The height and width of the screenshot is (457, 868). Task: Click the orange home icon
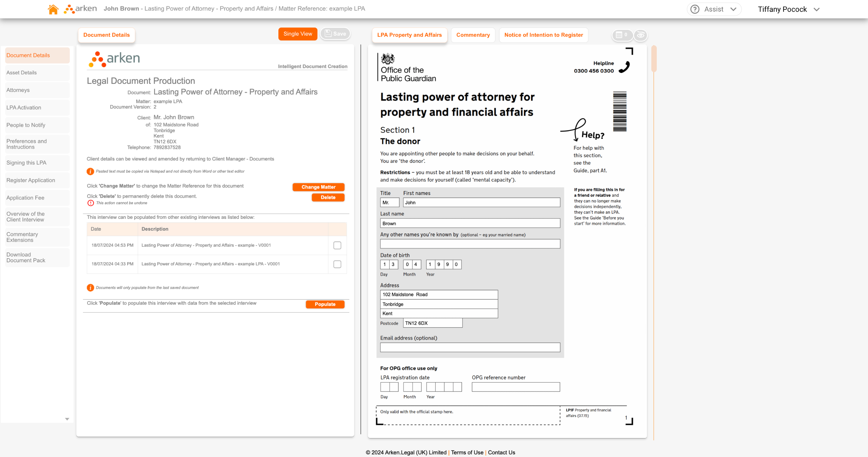point(53,9)
